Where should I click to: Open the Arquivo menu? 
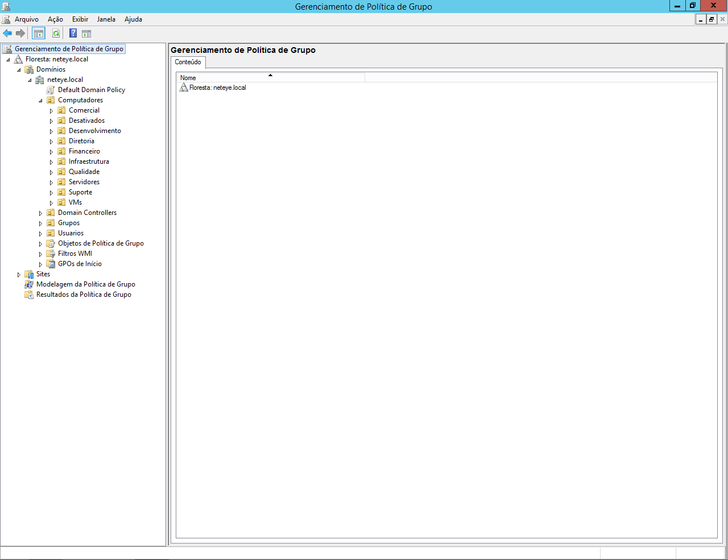26,19
